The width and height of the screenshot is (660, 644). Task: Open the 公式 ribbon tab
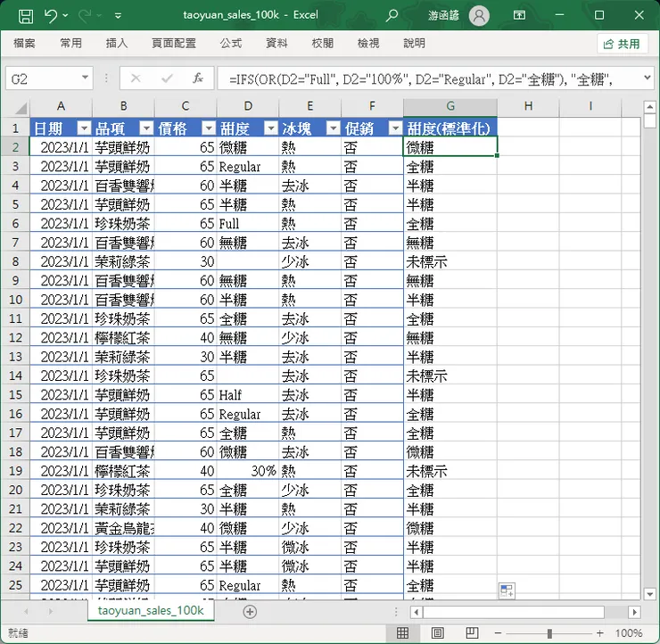(230, 43)
